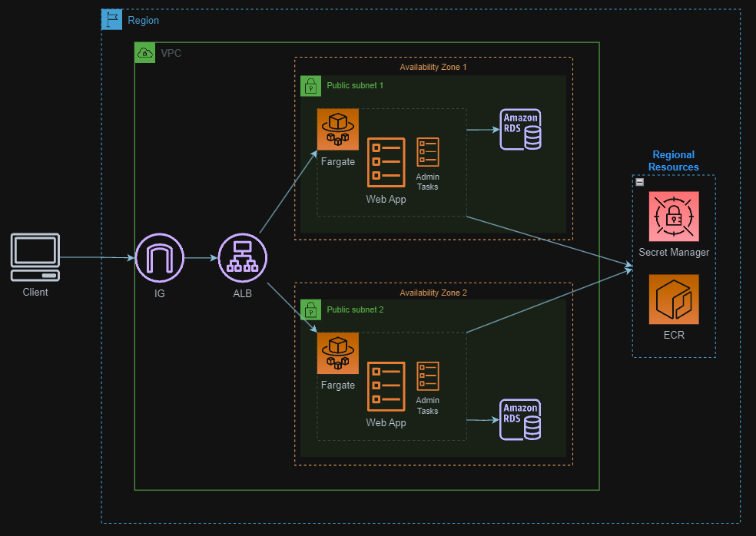Click the Client label text
The image size is (756, 536).
tap(35, 292)
